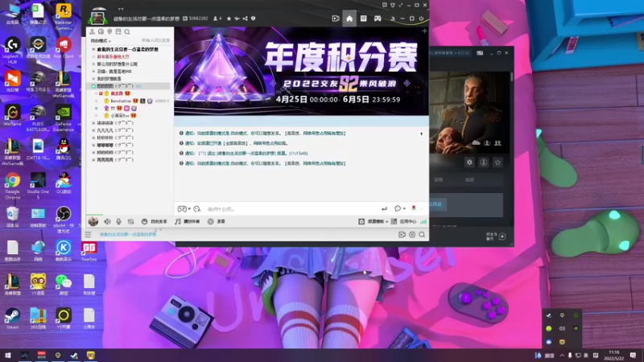Image resolution: width=644 pixels, height=362 pixels.
Task: Click the search icon at YY bottom right
Action: (x=422, y=235)
